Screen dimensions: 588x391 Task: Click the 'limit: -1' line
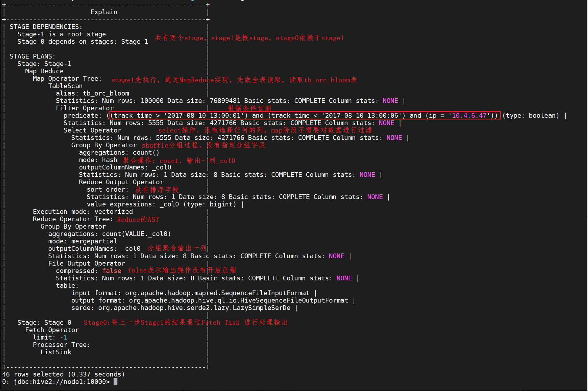[50, 337]
